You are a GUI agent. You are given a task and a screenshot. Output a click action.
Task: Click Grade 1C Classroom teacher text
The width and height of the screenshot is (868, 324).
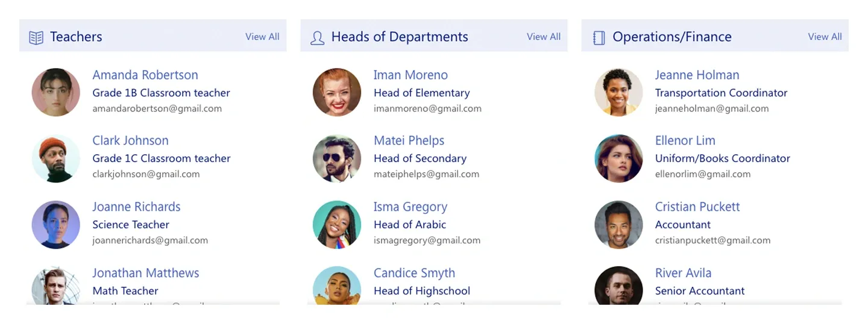[x=161, y=159]
